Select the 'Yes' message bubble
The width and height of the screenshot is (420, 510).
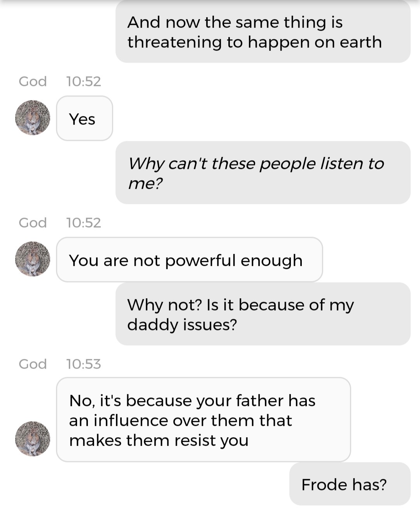[x=84, y=118]
